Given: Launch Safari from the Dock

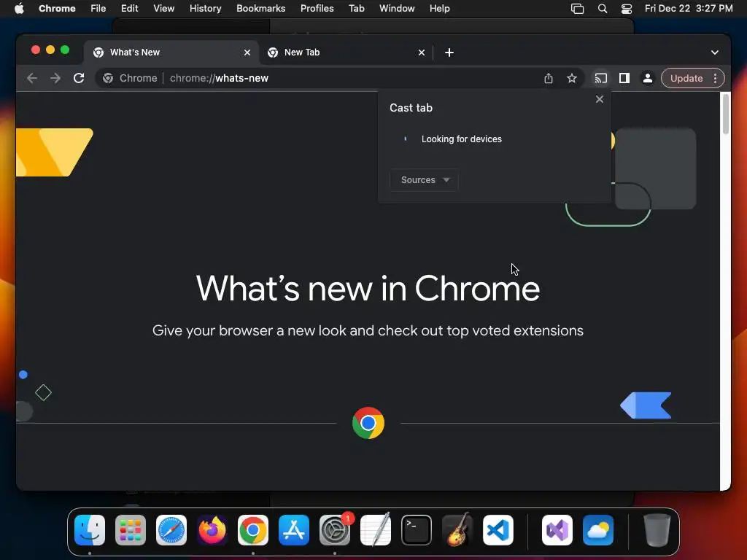Looking at the screenshot, I should (x=171, y=530).
